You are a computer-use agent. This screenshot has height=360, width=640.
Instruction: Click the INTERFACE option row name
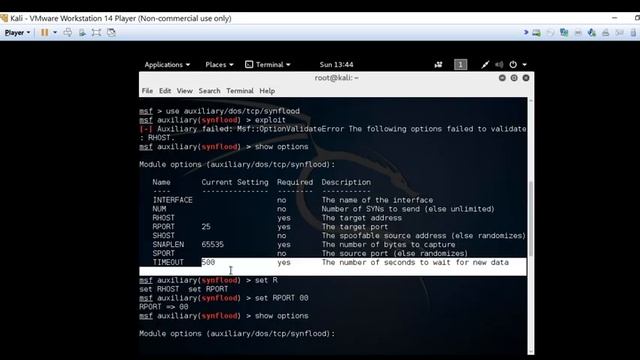click(x=172, y=200)
